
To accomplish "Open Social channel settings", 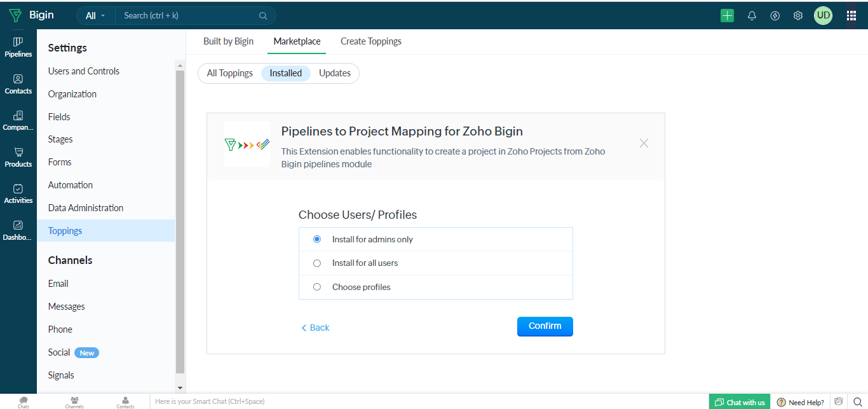I will coord(59,352).
